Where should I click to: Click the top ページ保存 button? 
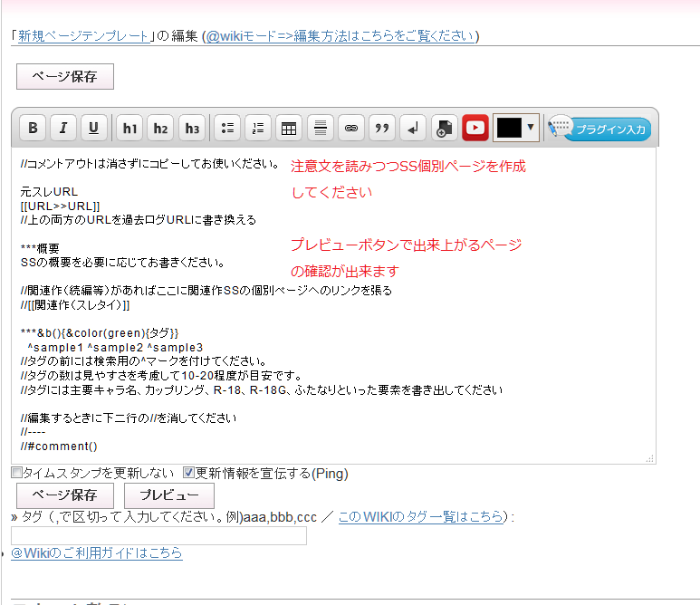(64, 76)
